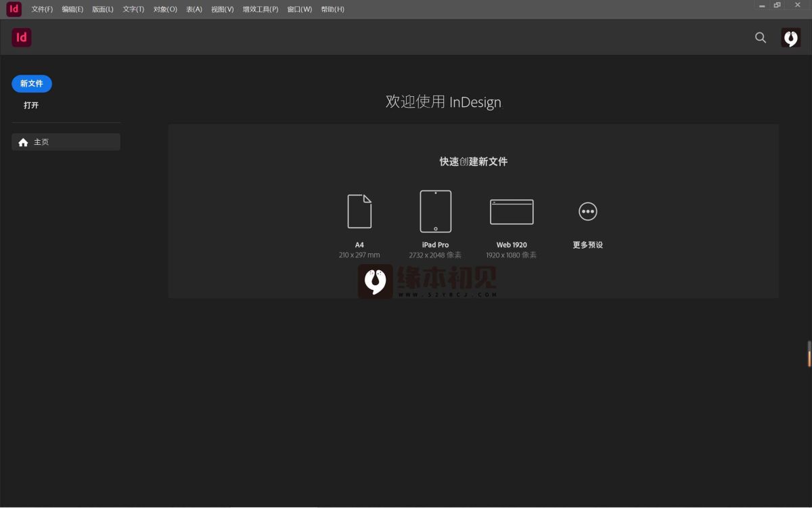Select the Web 1920 preset icon
This screenshot has height=508, width=812.
click(x=512, y=212)
